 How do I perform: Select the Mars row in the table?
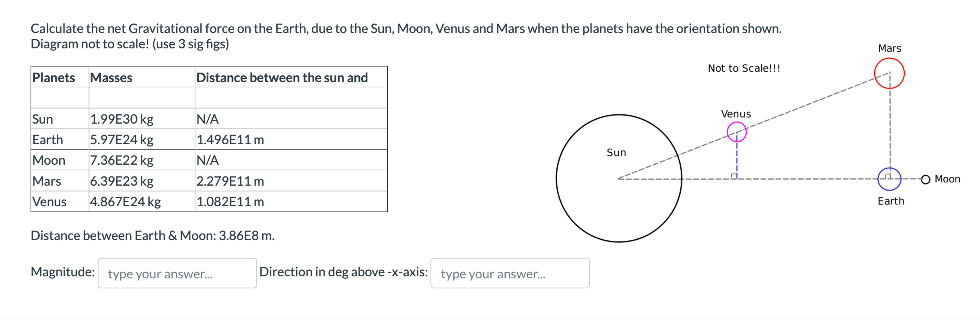(114, 181)
